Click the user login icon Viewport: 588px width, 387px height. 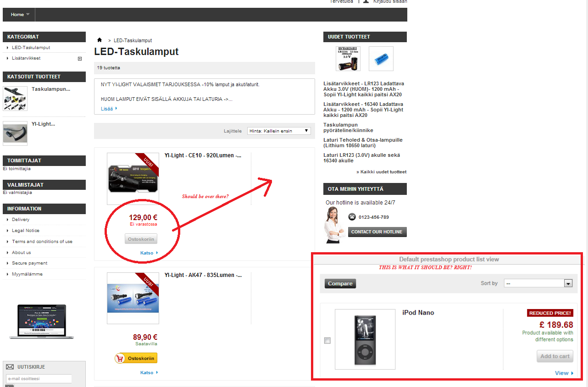[366, 1]
